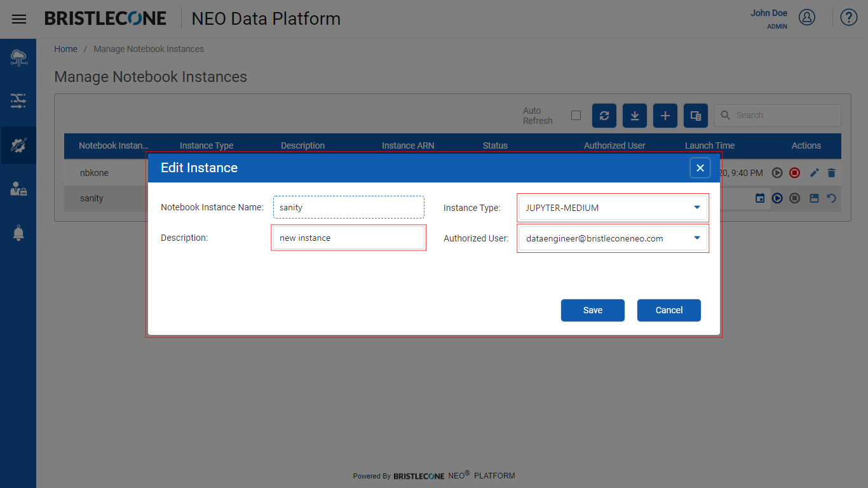Undo changes in sanity row
This screenshot has width=868, height=488.
831,198
